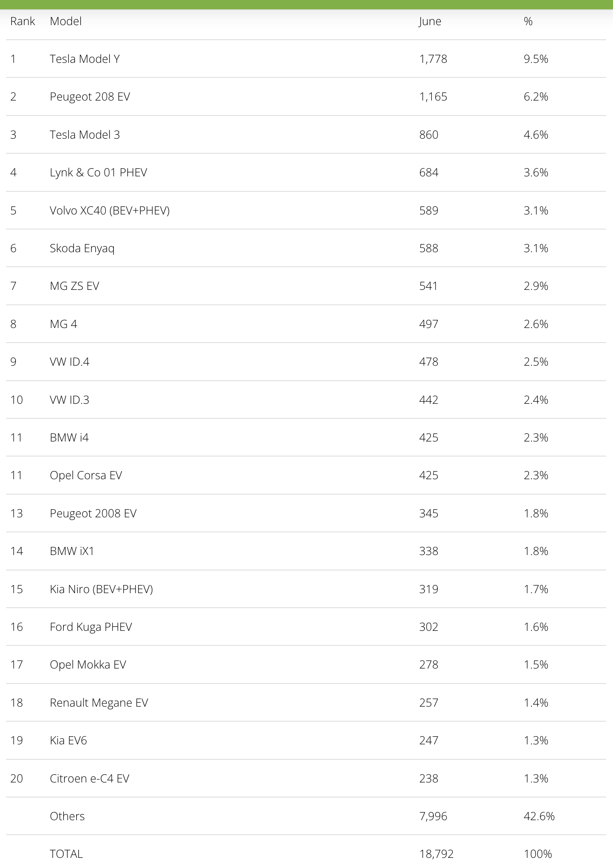Click the Rank column header

[x=23, y=21]
